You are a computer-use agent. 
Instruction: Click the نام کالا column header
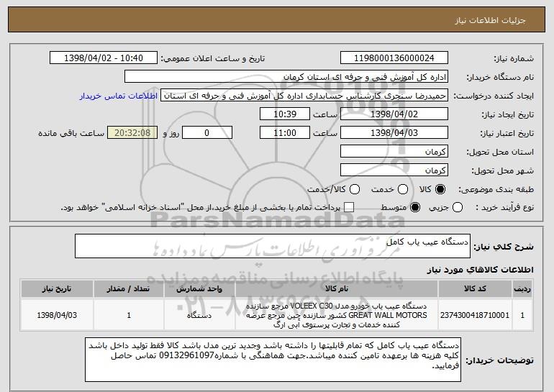coord(337,289)
